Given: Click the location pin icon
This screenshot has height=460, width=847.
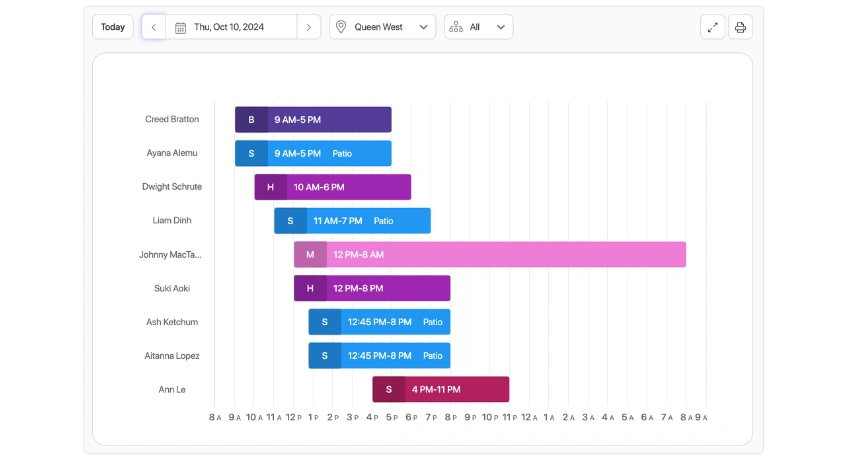Looking at the screenshot, I should pyautogui.click(x=342, y=27).
